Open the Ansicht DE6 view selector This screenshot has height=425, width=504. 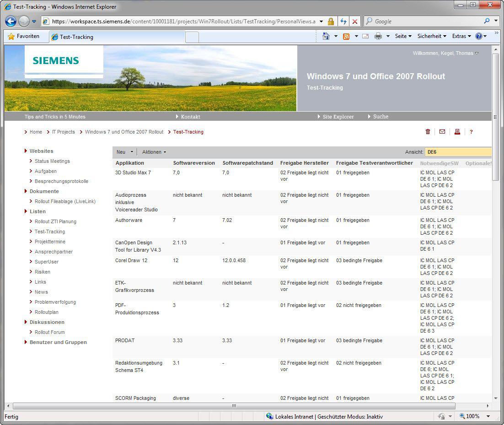[x=458, y=152]
